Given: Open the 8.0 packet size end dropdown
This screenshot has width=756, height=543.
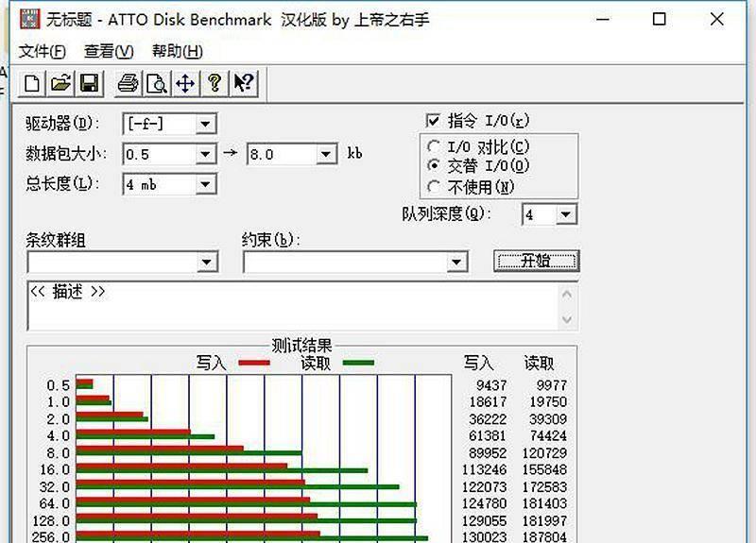Looking at the screenshot, I should point(326,154).
